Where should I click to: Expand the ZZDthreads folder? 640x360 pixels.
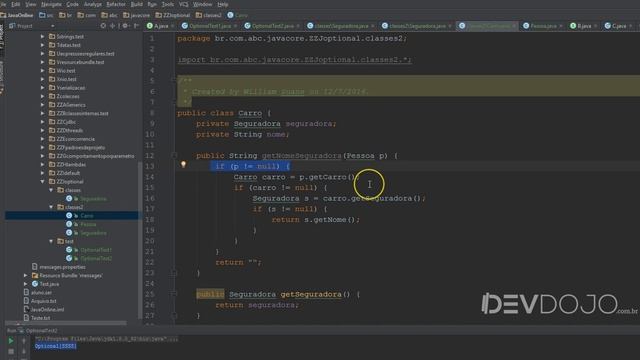tap(42, 130)
